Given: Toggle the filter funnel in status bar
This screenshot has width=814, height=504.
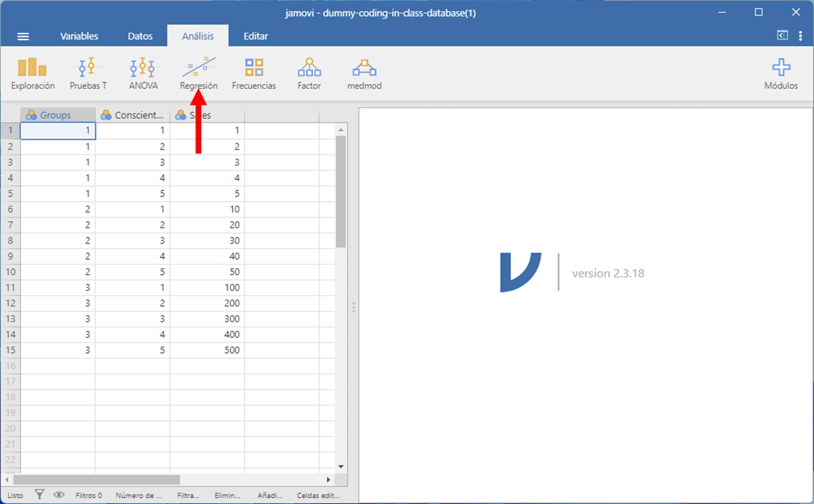Looking at the screenshot, I should (40, 495).
